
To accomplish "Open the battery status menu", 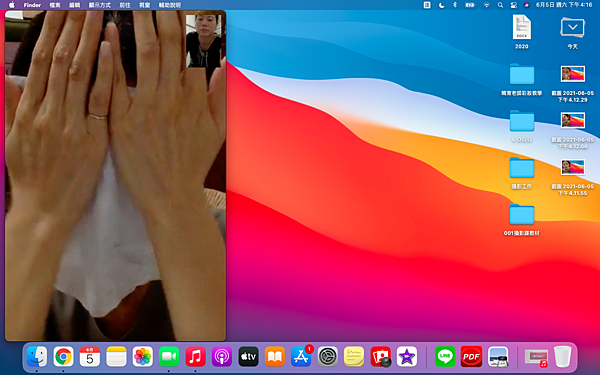I will pos(470,5).
